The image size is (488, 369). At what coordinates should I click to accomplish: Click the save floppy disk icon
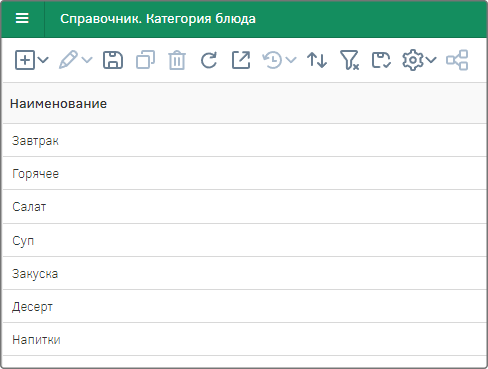(113, 60)
